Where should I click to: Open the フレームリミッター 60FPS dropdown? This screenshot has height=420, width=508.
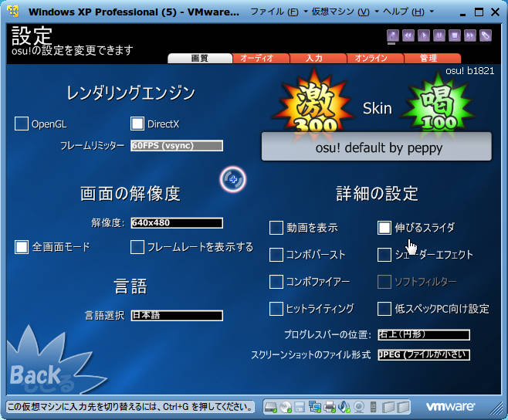tap(177, 146)
